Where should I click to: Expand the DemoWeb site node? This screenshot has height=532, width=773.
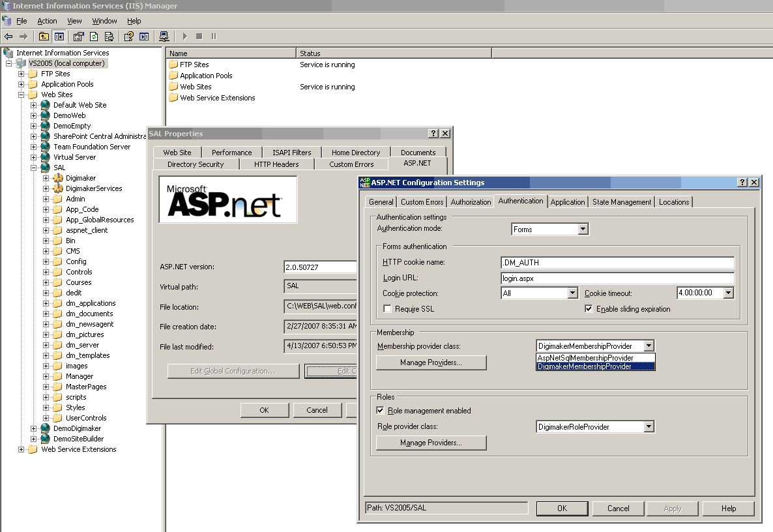33,115
